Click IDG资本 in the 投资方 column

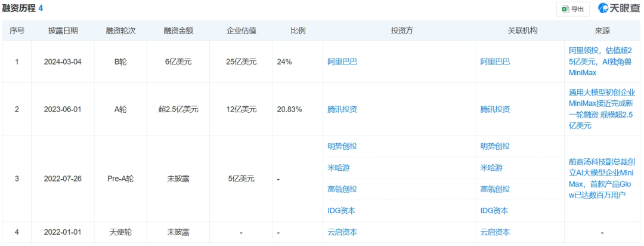342,211
